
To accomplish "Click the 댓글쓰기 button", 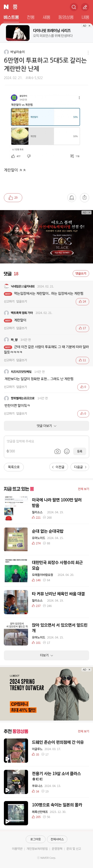I will 81,273.
